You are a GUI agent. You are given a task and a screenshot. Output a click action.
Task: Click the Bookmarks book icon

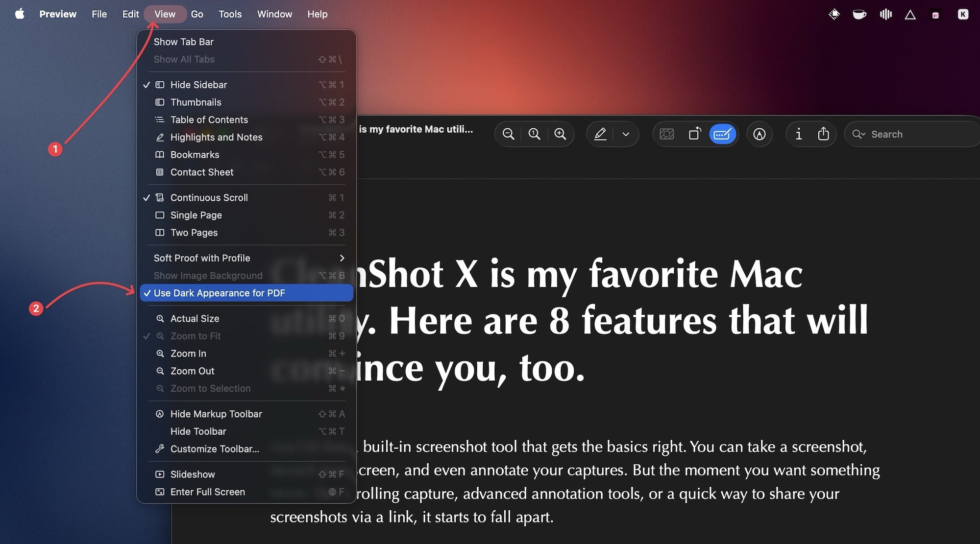160,155
